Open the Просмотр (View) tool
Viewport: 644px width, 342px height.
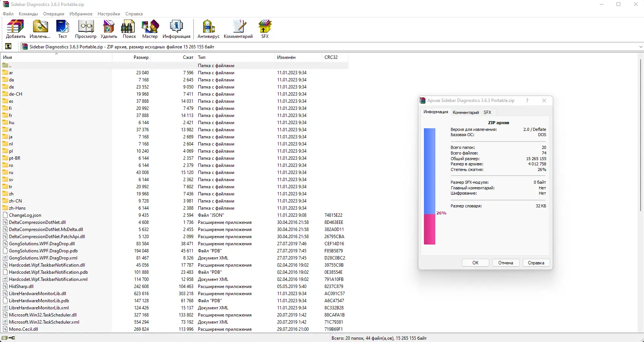[x=86, y=27]
